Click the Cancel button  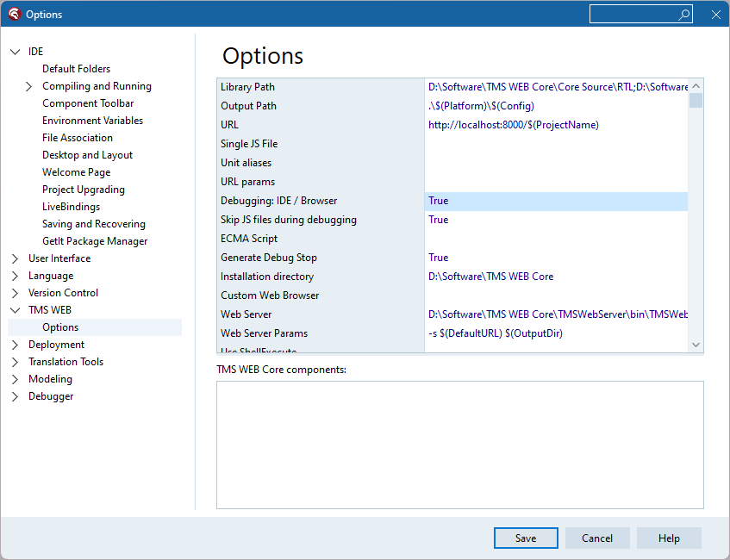point(597,538)
